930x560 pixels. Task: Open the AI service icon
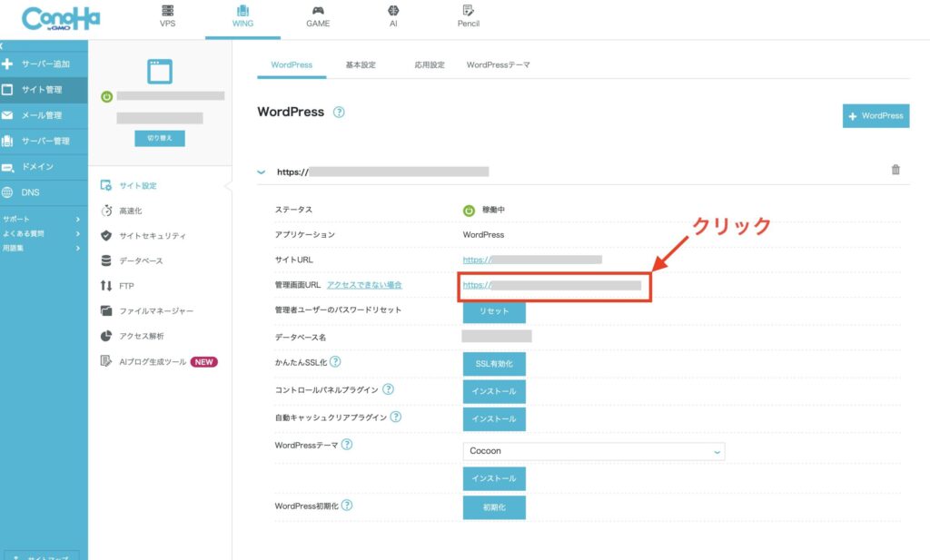pos(393,11)
